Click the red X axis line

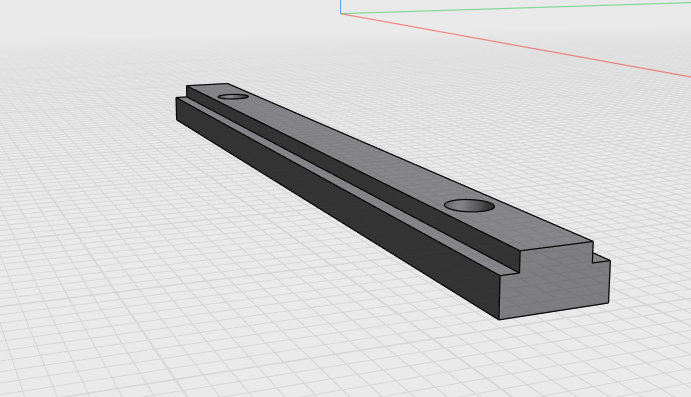[x=515, y=45]
